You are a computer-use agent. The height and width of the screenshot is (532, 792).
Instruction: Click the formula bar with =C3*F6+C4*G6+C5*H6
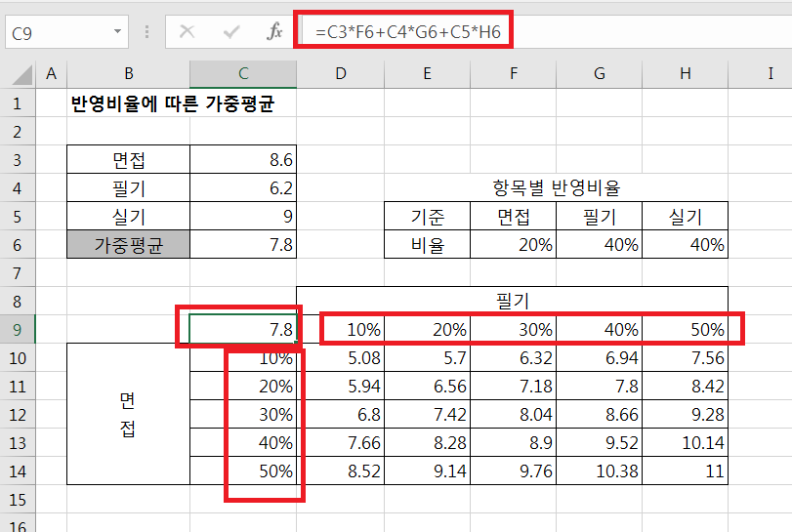(x=586, y=32)
